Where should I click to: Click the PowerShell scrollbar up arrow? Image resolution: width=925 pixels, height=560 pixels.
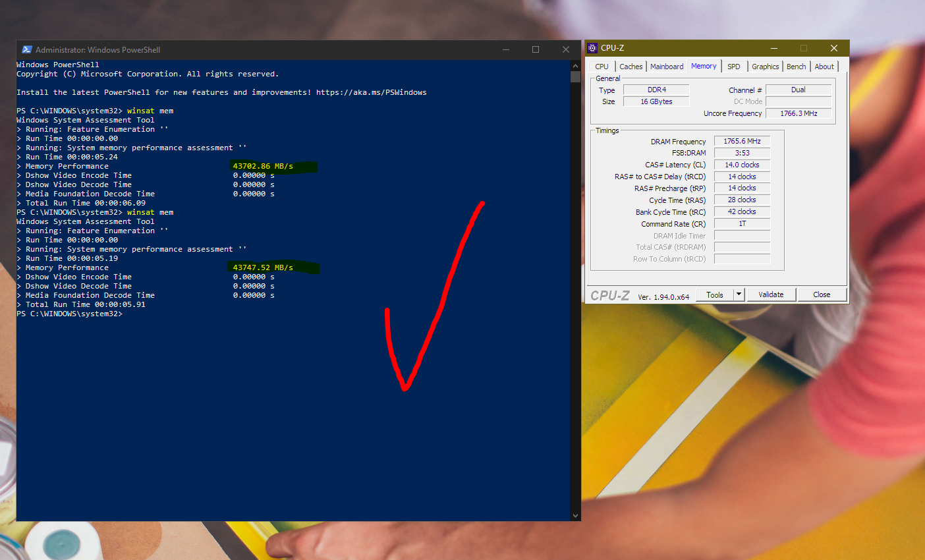click(575, 65)
